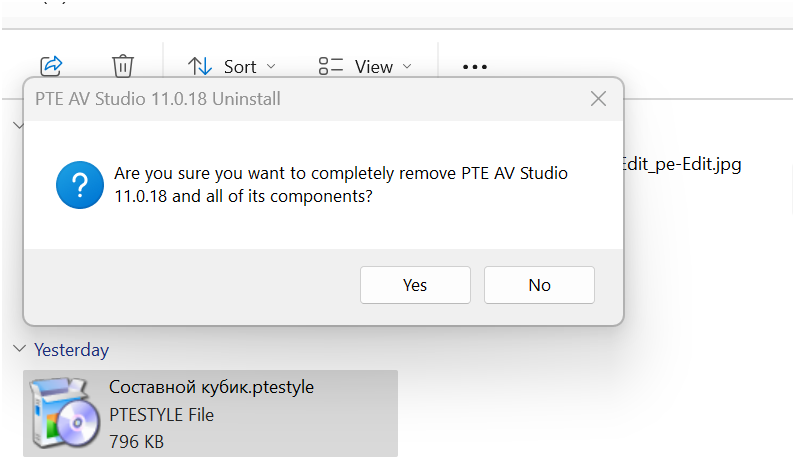Cancel uninstall with the No button
795x474 pixels.
point(539,285)
